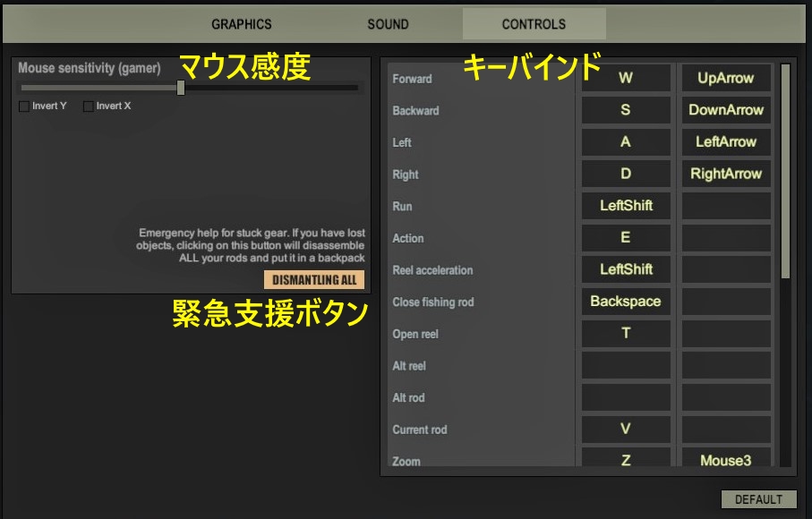Open the Sound tab

[388, 24]
